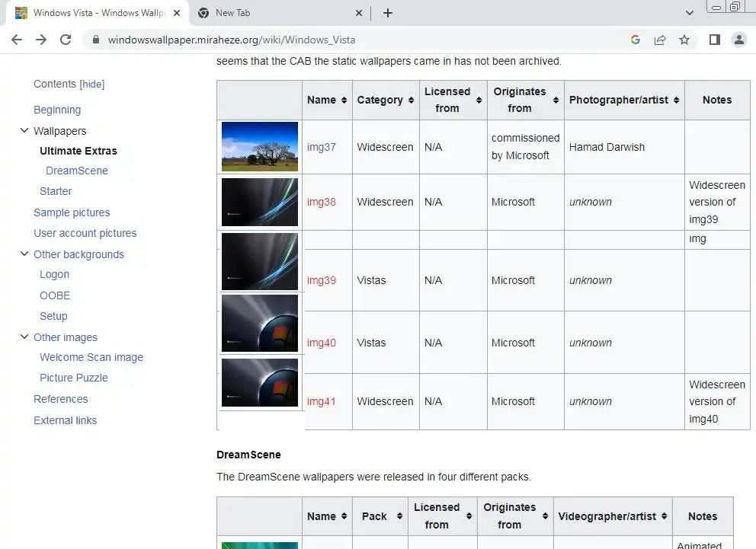Image resolution: width=756 pixels, height=549 pixels.
Task: Bookmark this page with the star icon
Action: [684, 40]
